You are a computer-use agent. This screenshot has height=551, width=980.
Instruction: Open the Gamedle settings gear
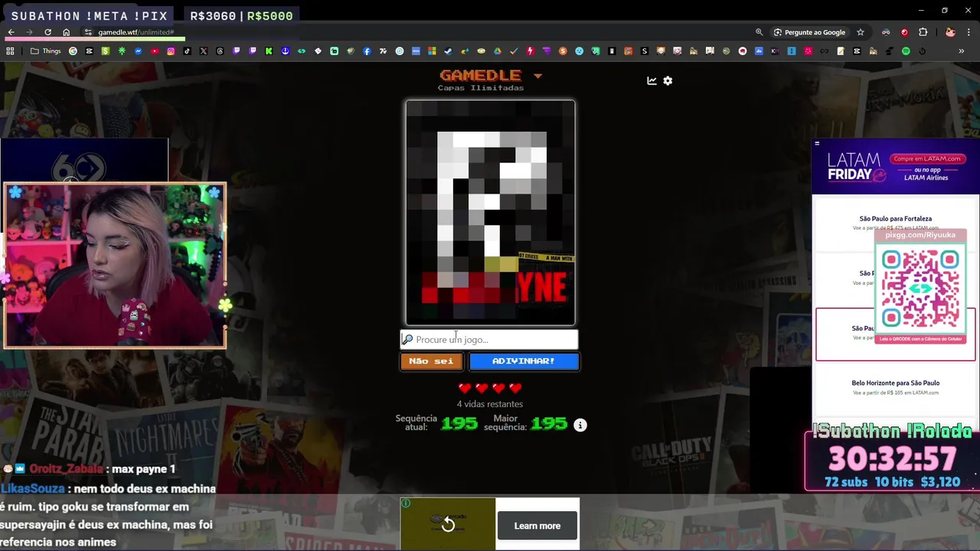coord(668,80)
